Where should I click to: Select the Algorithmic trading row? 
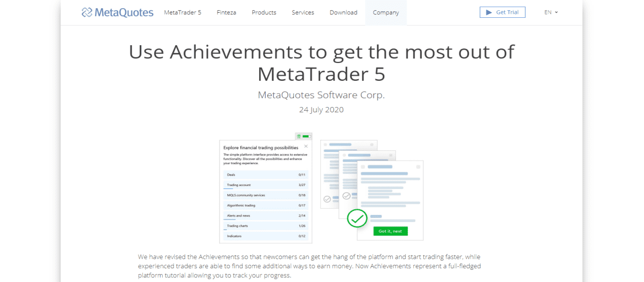266,205
